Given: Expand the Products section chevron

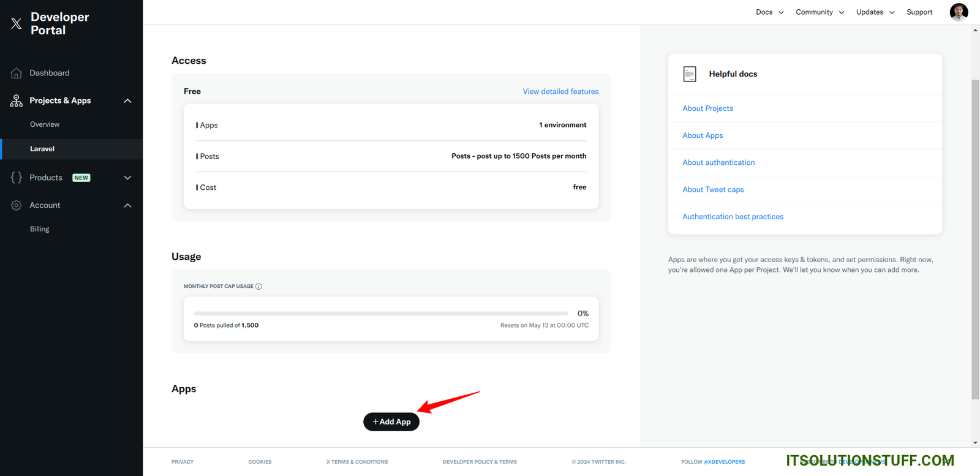Looking at the screenshot, I should [127, 178].
